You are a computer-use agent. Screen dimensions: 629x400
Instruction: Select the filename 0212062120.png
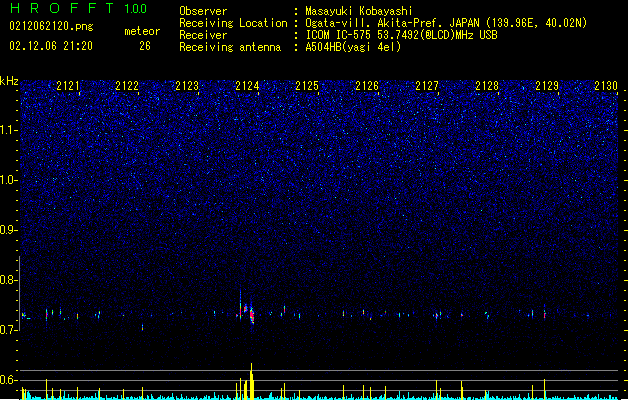tap(51, 26)
